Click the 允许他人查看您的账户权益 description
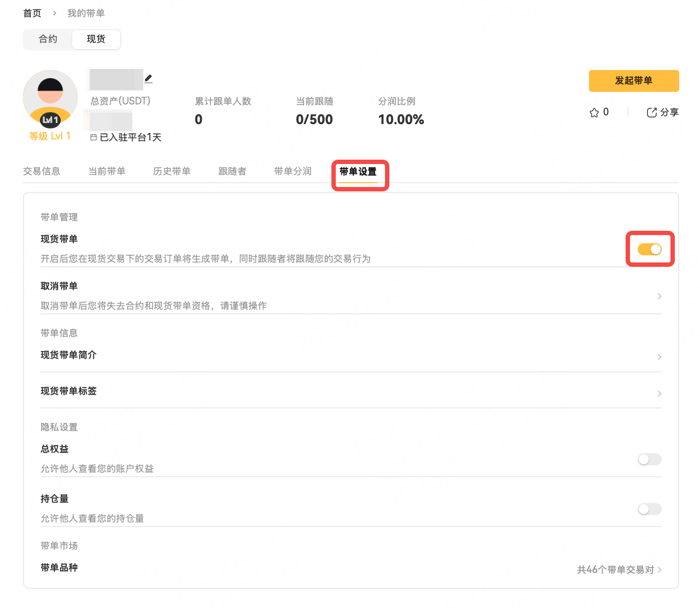Viewport: 700px width, 608px height. click(97, 469)
